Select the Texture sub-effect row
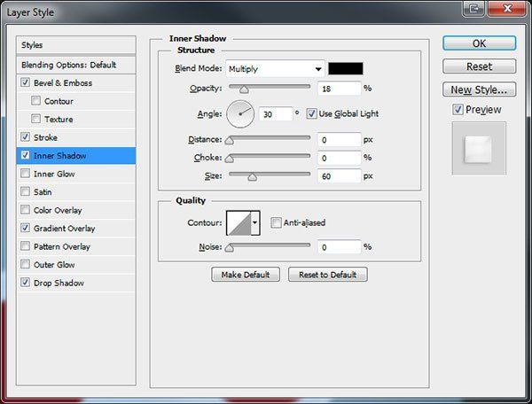The image size is (532, 404). point(76,119)
